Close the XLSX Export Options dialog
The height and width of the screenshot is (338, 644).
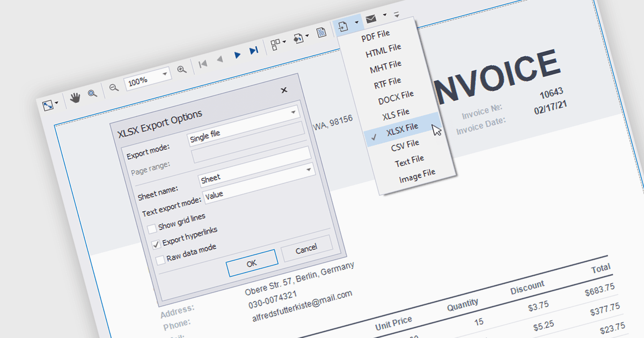(x=284, y=90)
